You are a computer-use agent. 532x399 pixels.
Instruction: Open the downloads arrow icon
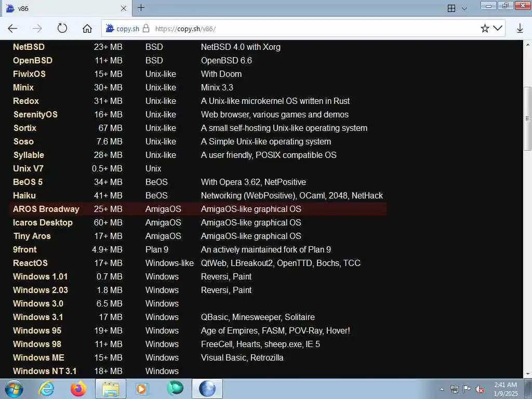[520, 28]
